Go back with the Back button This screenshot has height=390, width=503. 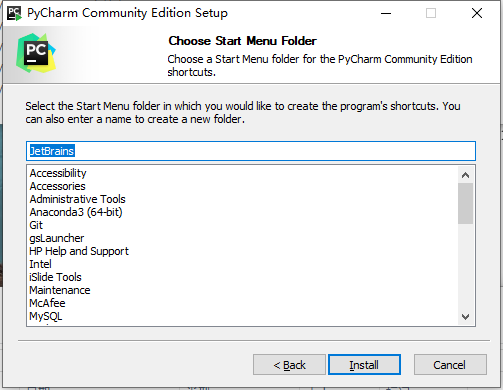point(289,365)
